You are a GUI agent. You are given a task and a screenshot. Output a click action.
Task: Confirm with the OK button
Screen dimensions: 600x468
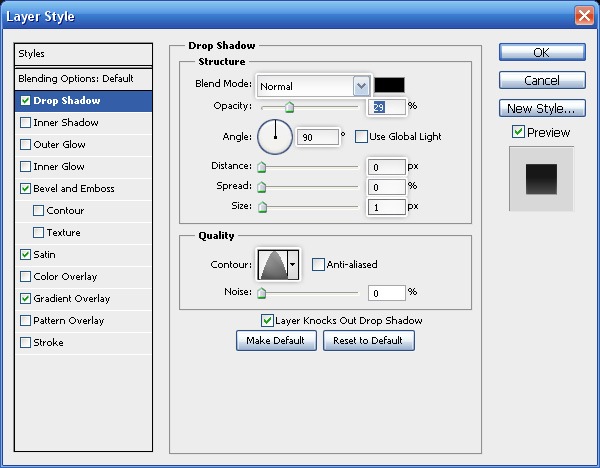pos(542,52)
